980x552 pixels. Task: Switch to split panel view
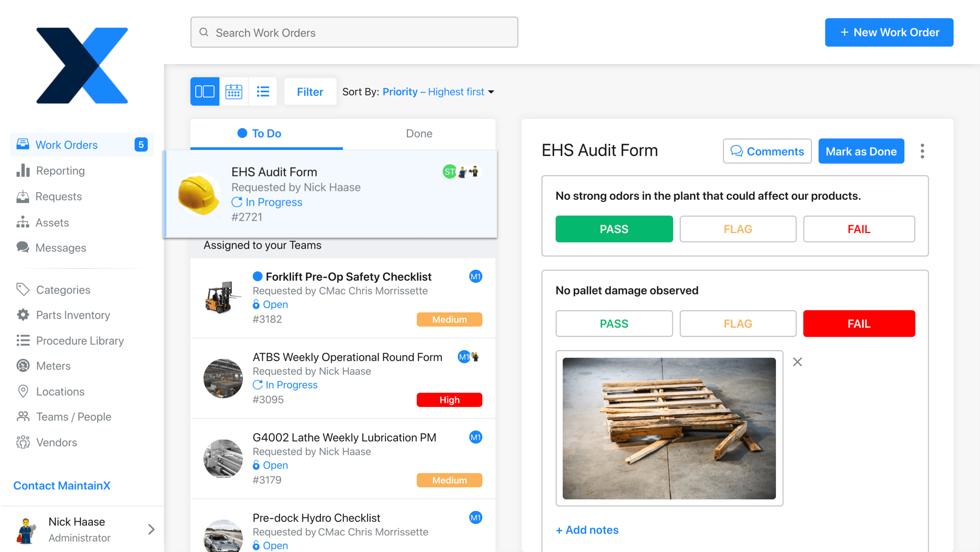pyautogui.click(x=205, y=91)
